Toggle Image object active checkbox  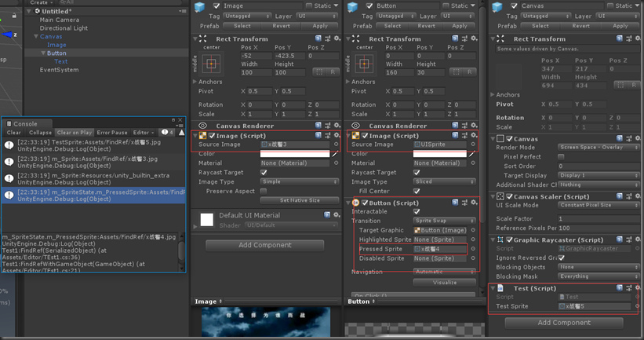pyautogui.click(x=216, y=5)
